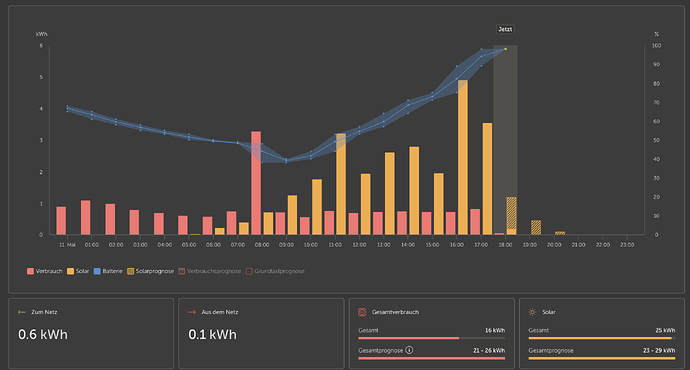Click the Zum Netz label

[x=44, y=312]
